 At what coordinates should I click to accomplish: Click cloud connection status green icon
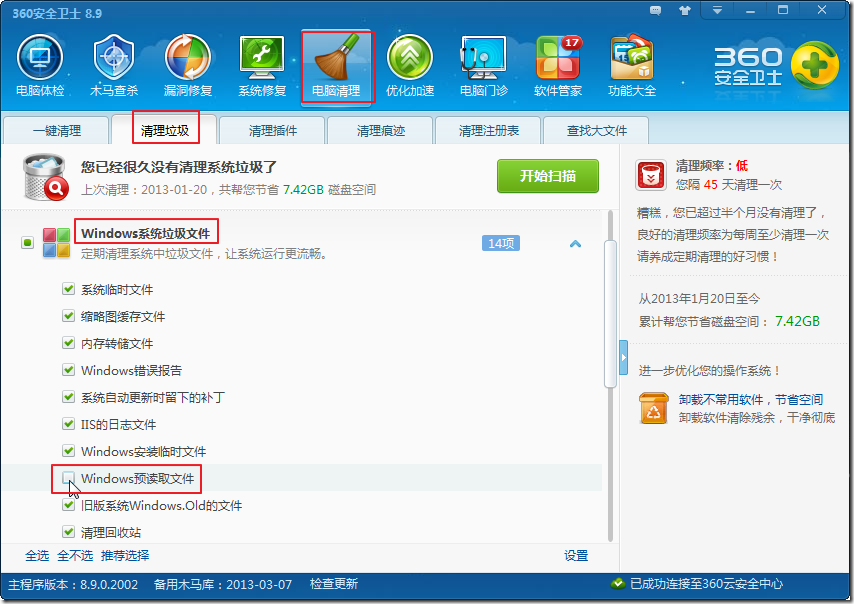tap(618, 584)
